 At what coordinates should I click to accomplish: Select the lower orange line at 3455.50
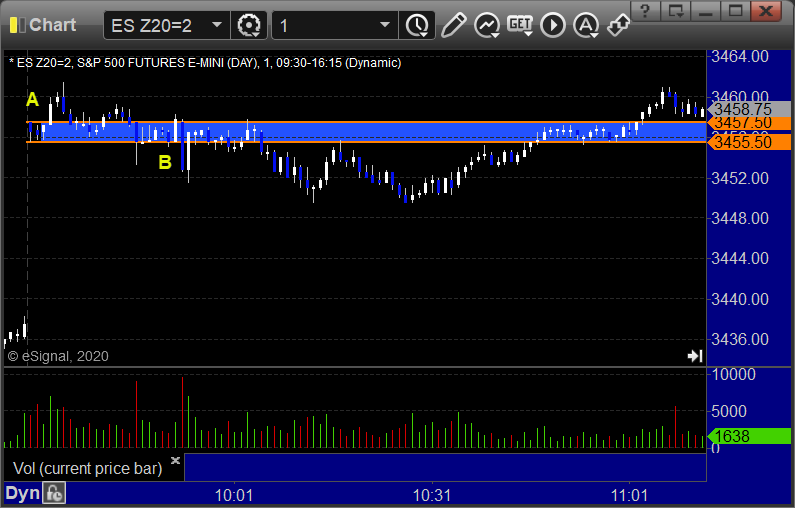point(366,142)
